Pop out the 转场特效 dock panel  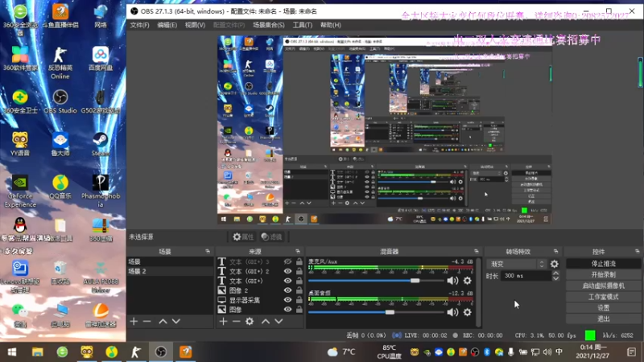[555, 251]
